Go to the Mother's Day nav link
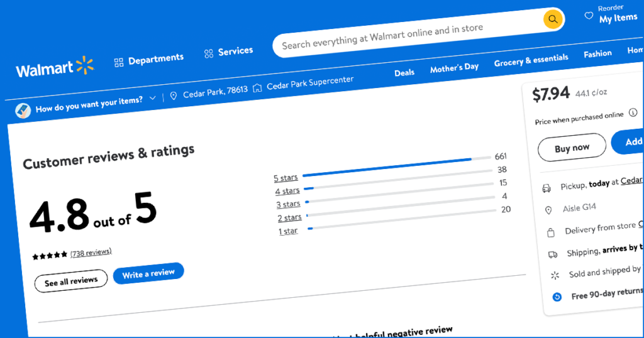The height and width of the screenshot is (338, 644). click(454, 68)
